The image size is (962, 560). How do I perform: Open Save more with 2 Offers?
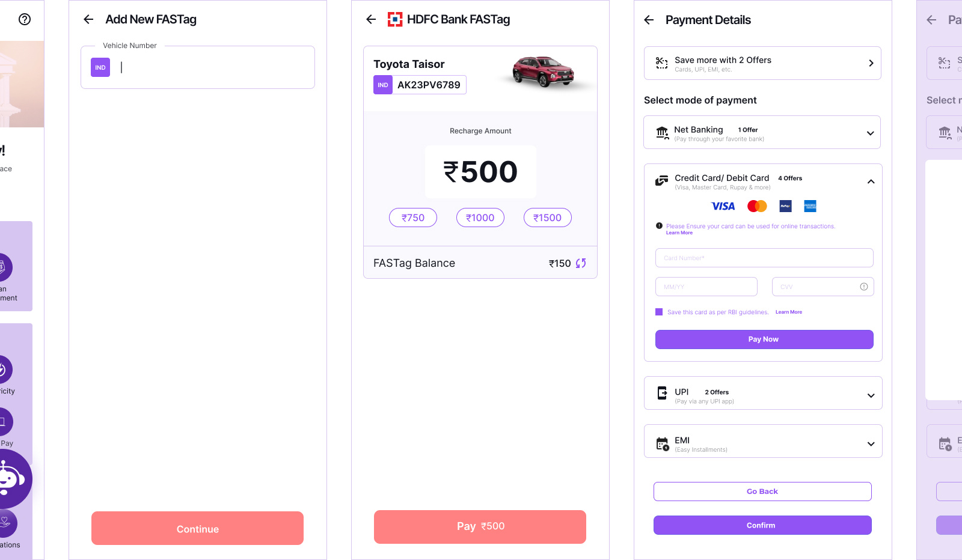[x=762, y=63]
